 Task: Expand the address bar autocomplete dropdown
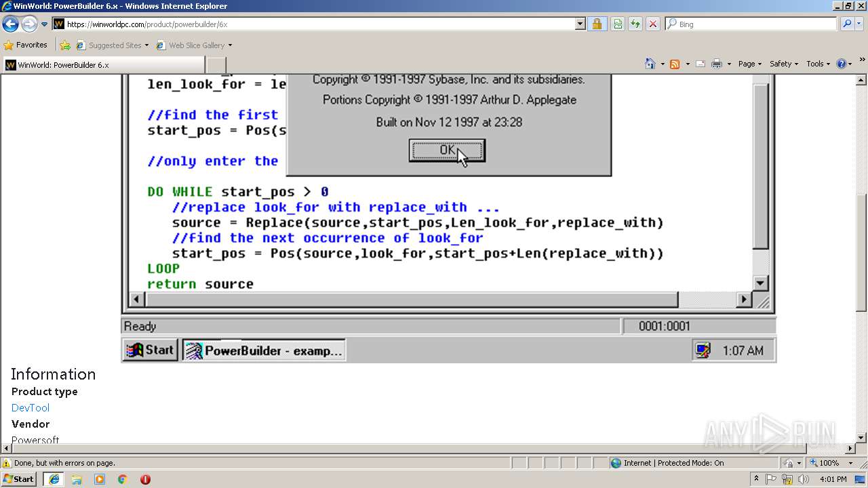(580, 24)
